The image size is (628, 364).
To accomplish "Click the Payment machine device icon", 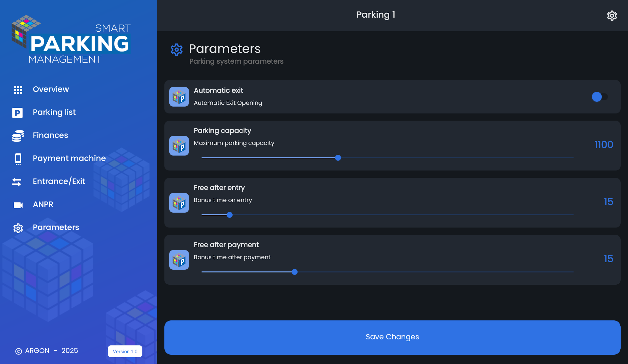I will [18, 159].
